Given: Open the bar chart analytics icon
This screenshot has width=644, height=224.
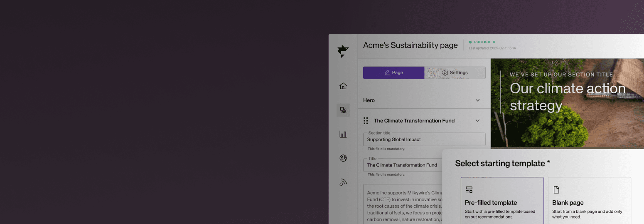Looking at the screenshot, I should 343,134.
